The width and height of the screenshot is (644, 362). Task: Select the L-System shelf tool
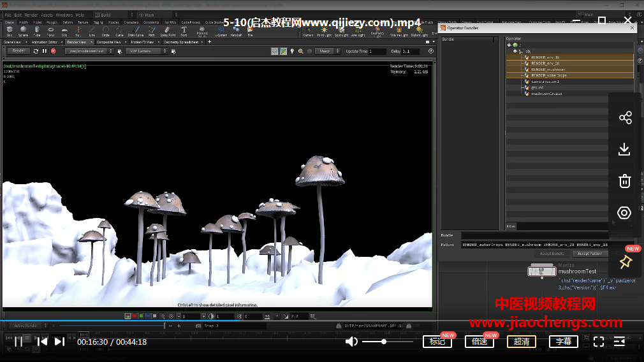[x=221, y=31]
